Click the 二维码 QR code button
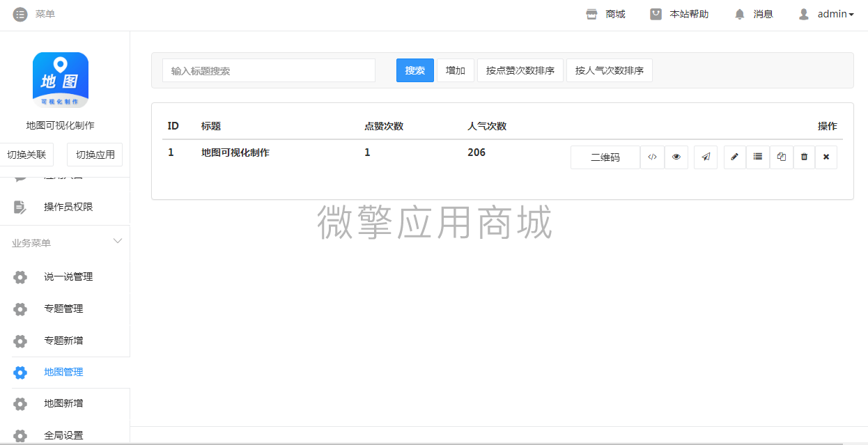The image size is (868, 445). pos(605,157)
